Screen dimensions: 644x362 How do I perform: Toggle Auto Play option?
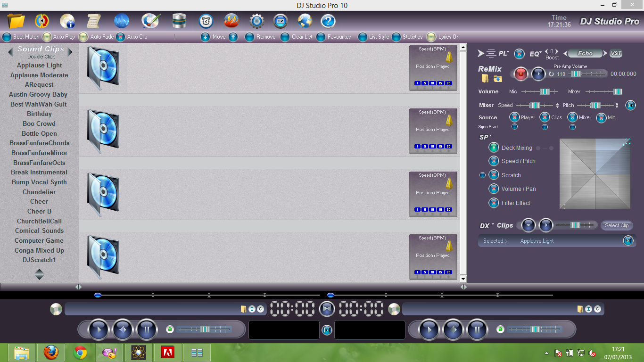[x=47, y=37]
